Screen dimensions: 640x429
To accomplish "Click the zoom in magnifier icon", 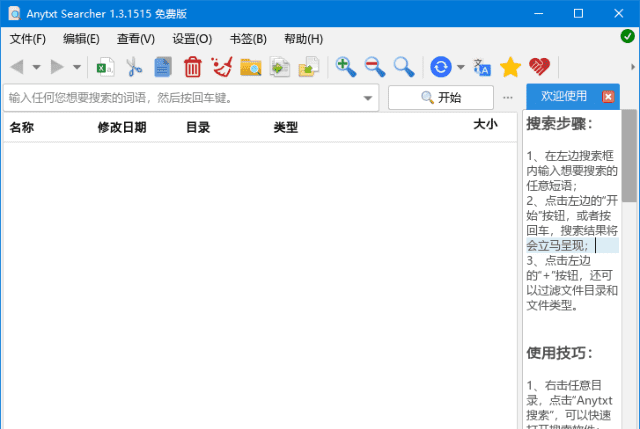I will (345, 67).
